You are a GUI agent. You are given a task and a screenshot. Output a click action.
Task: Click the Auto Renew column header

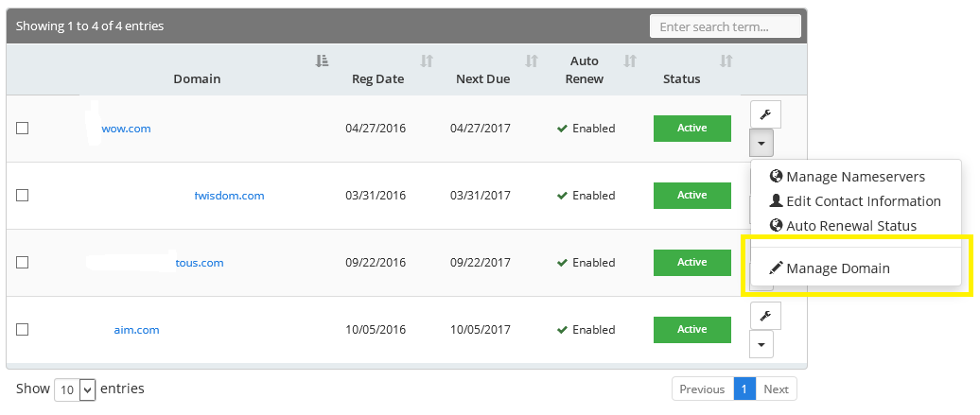click(585, 70)
